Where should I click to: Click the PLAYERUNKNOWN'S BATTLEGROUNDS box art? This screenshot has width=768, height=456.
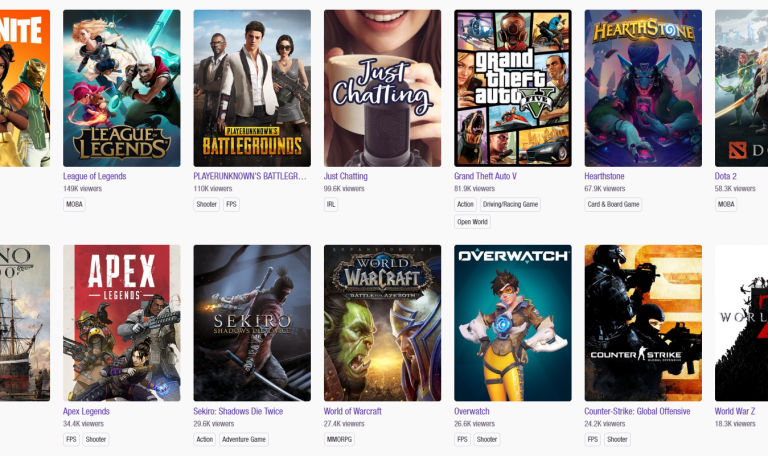pyautogui.click(x=251, y=88)
